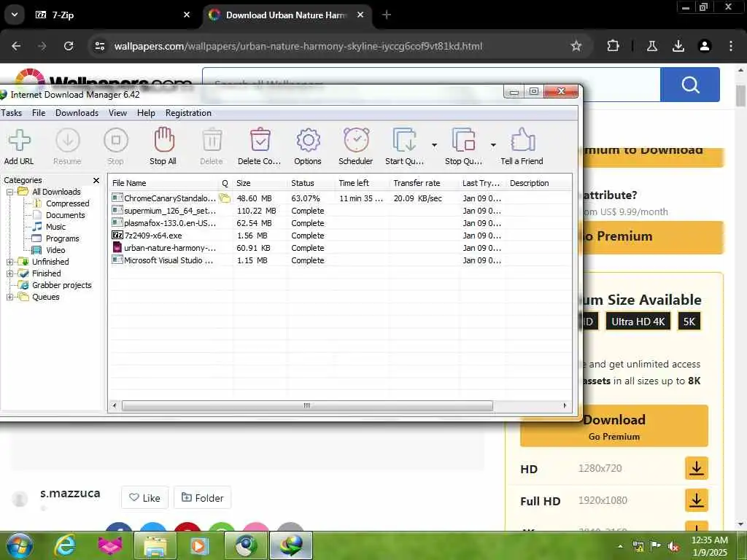Click the Delete trash icon
Screen dimensions: 747x560
[x=212, y=141]
